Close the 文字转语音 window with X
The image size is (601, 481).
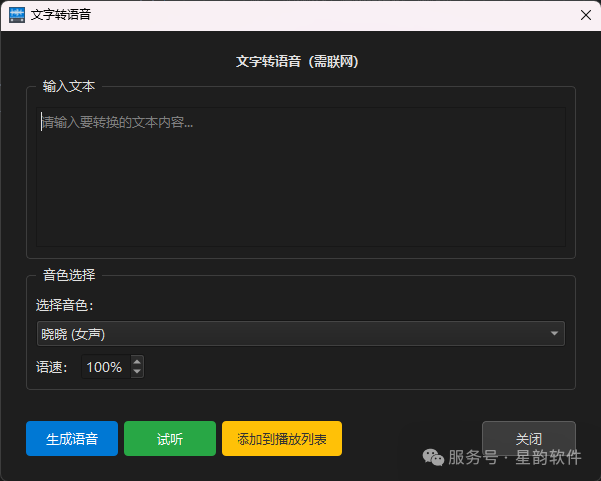tap(586, 15)
